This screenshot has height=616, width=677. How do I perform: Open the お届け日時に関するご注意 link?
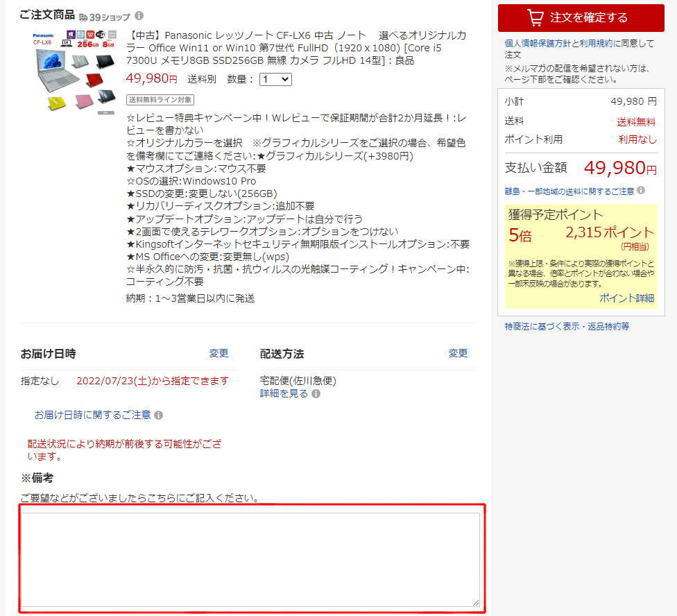click(92, 415)
